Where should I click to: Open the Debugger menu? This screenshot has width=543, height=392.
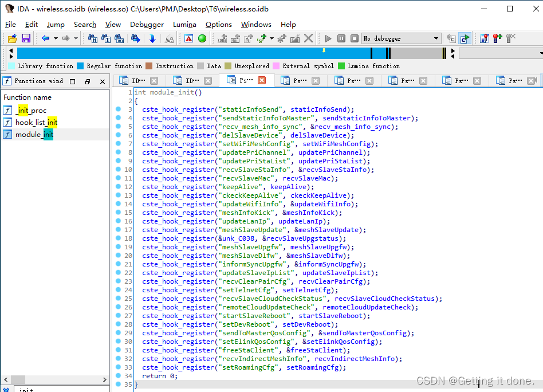pyautogui.click(x=147, y=25)
